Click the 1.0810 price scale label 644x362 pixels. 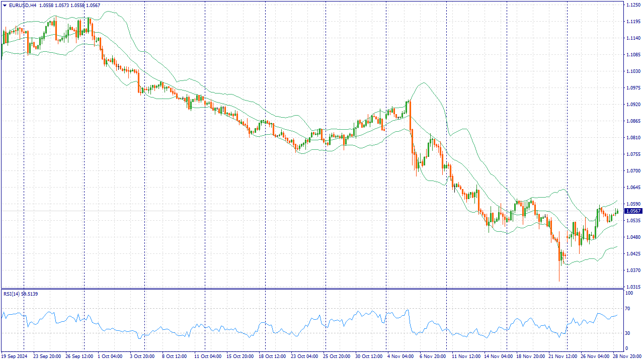tap(632, 138)
